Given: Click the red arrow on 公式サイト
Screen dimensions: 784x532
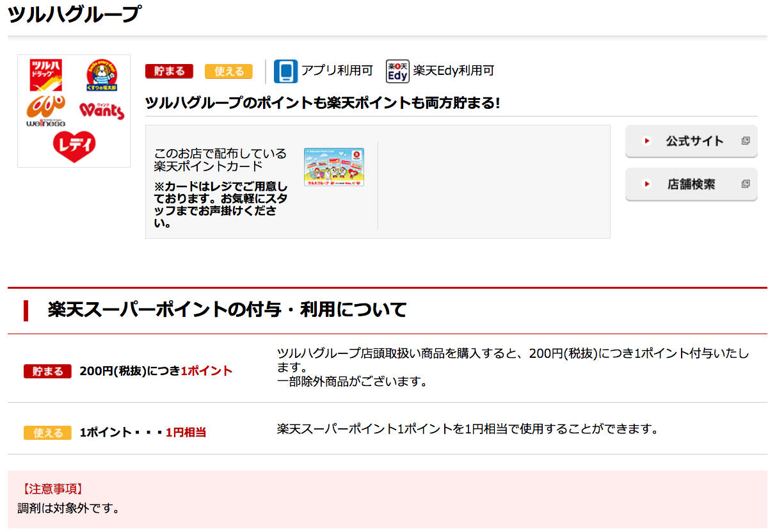Looking at the screenshot, I should click(x=646, y=141).
